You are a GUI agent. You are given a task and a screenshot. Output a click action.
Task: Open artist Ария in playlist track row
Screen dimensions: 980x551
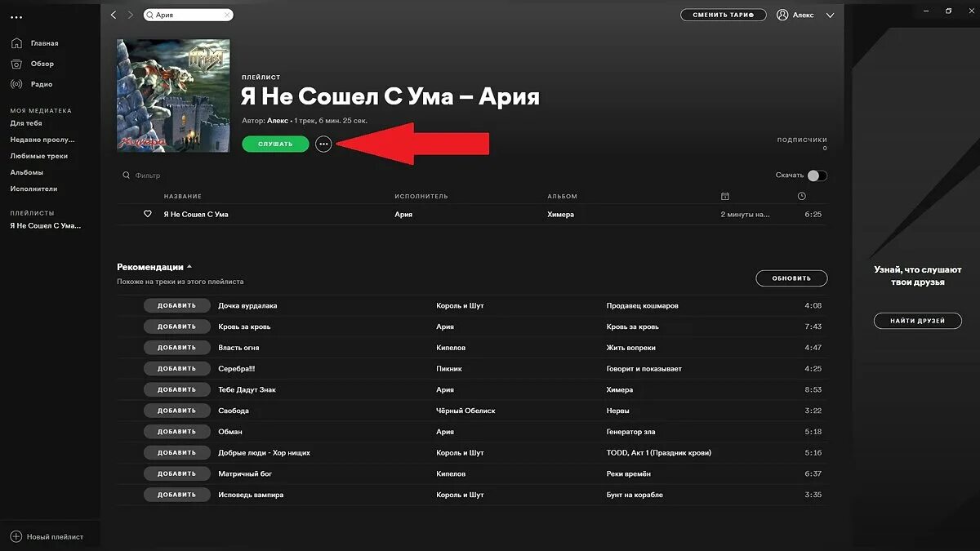point(403,214)
